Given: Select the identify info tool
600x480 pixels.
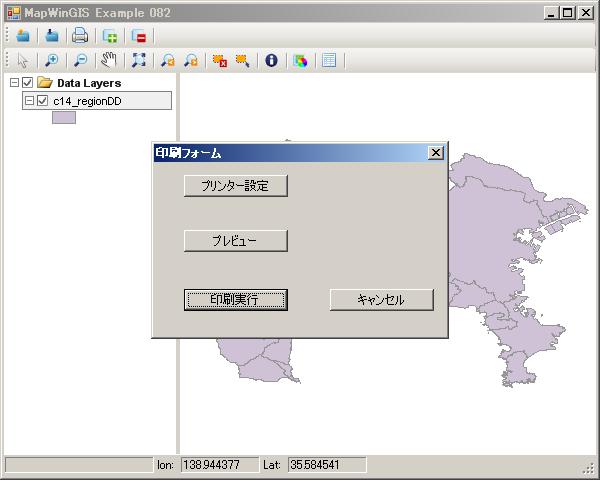Looking at the screenshot, I should pos(270,60).
